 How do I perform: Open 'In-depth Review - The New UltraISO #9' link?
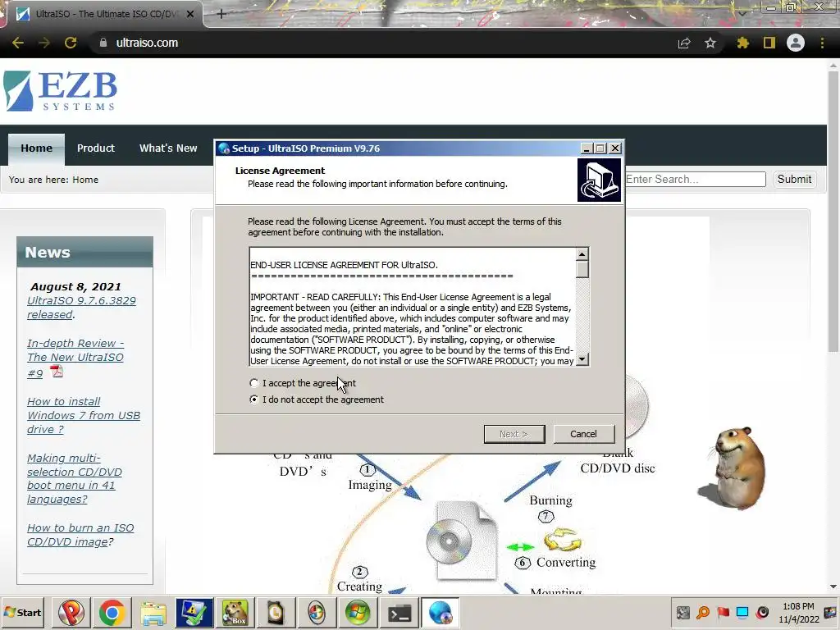coord(75,358)
